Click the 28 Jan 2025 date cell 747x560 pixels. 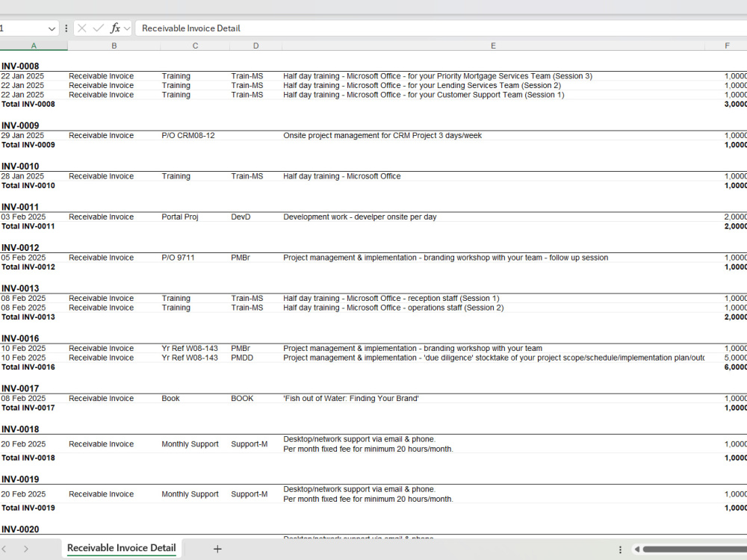pos(22,176)
